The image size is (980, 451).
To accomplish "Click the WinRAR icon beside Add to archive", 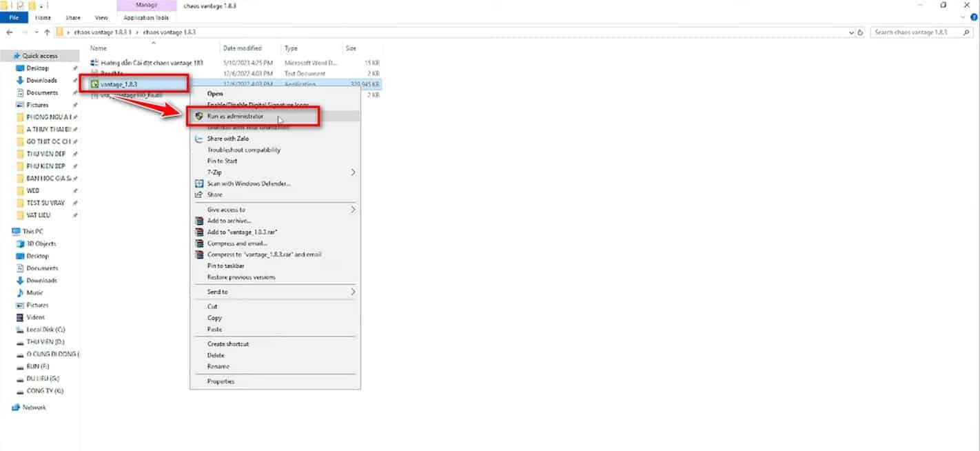I will click(x=199, y=221).
